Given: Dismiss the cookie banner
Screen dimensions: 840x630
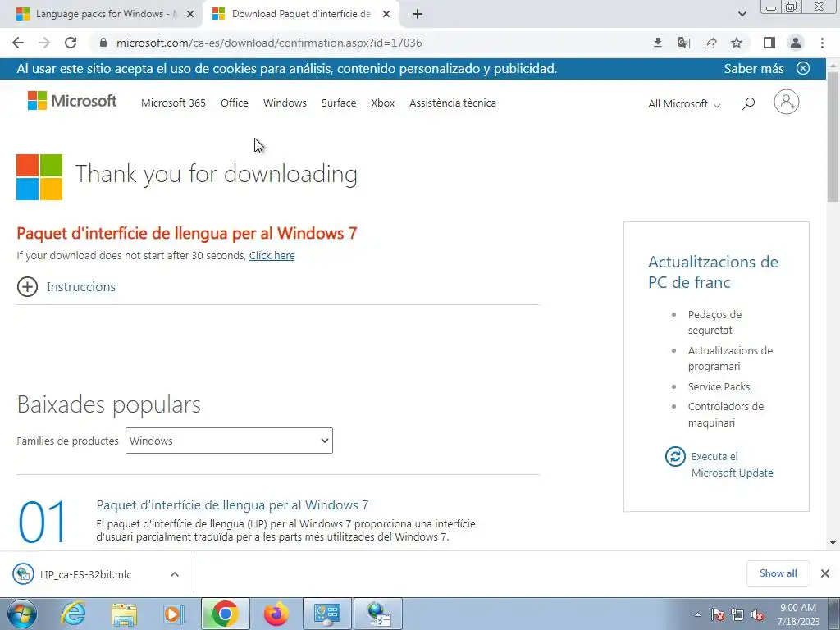Looking at the screenshot, I should pos(802,69).
